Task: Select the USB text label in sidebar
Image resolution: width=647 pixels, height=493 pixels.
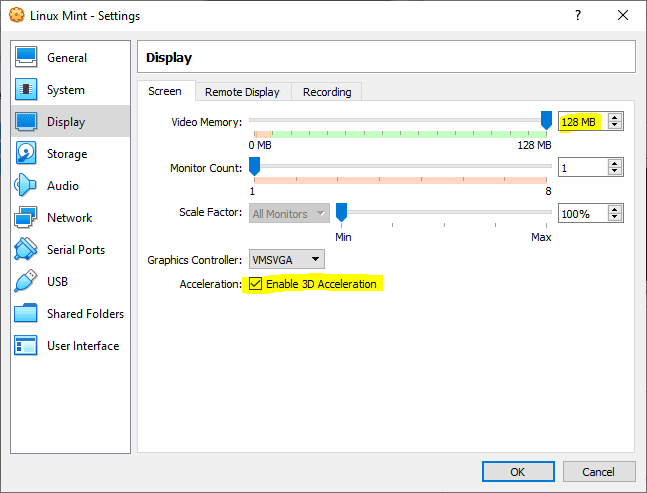Action: pyautogui.click(x=57, y=282)
